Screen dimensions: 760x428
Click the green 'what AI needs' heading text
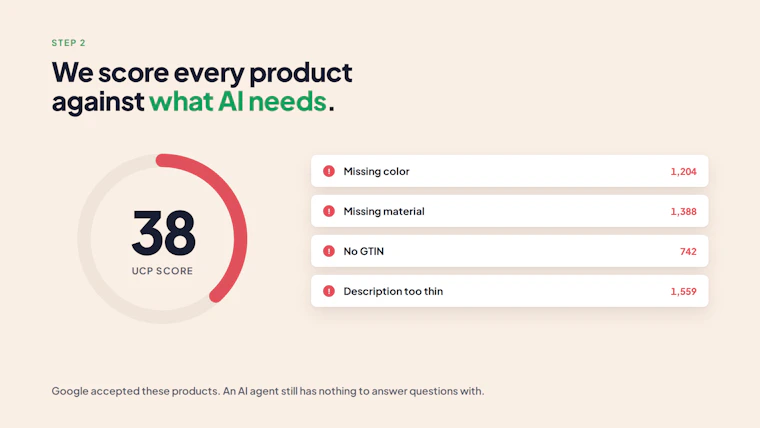[238, 101]
